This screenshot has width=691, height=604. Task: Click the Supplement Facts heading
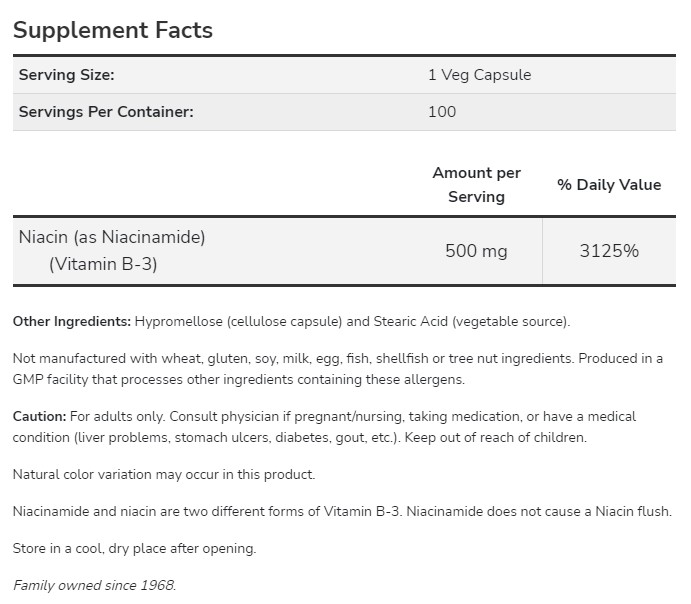[x=113, y=30]
